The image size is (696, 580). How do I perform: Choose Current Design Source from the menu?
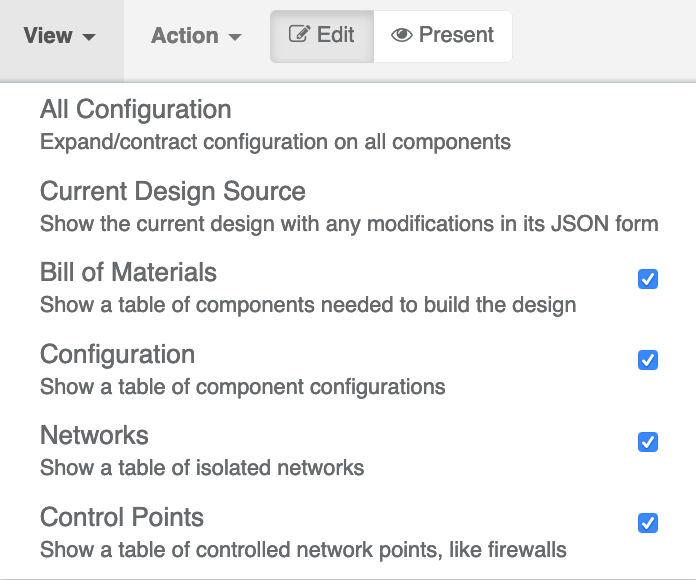[172, 191]
